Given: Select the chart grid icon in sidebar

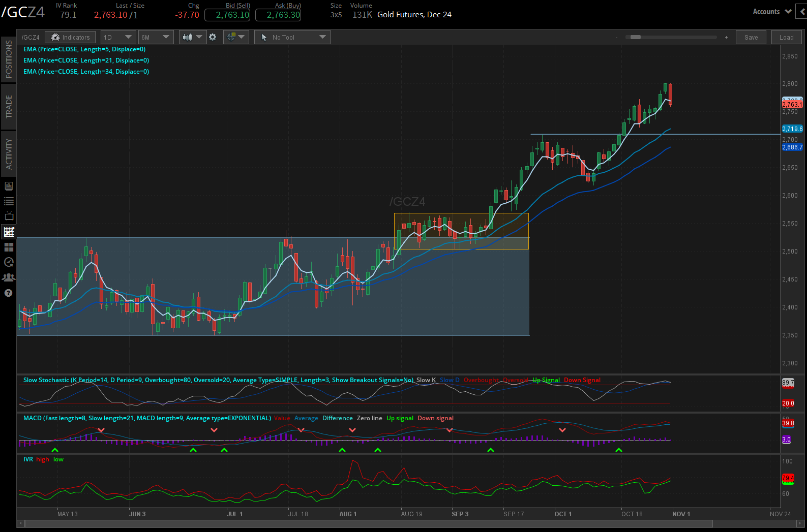Looking at the screenshot, I should 9,232.
